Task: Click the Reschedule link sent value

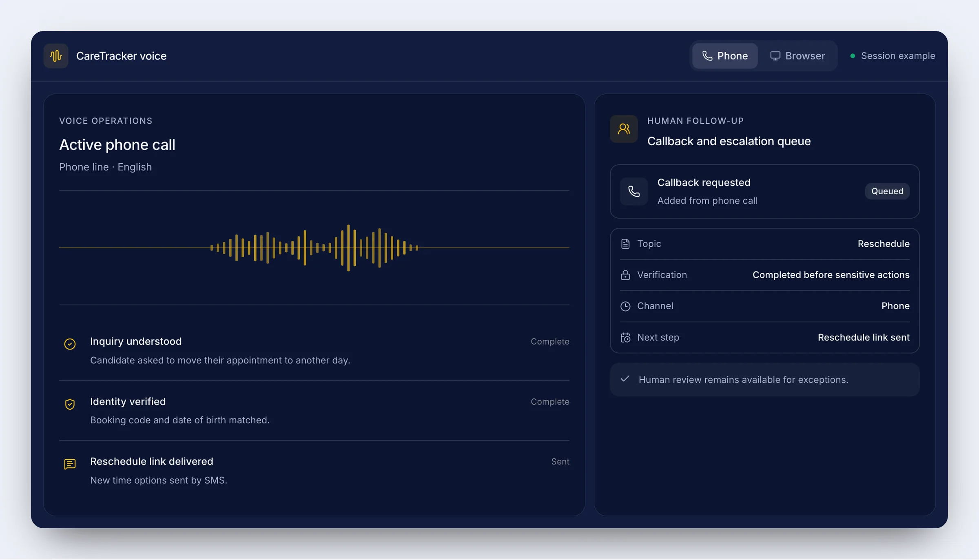Action: (864, 337)
